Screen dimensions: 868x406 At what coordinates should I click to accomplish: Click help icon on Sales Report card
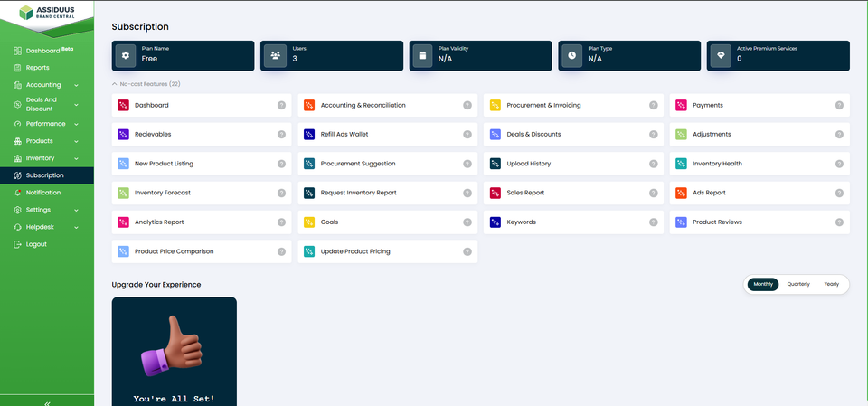pos(653,193)
